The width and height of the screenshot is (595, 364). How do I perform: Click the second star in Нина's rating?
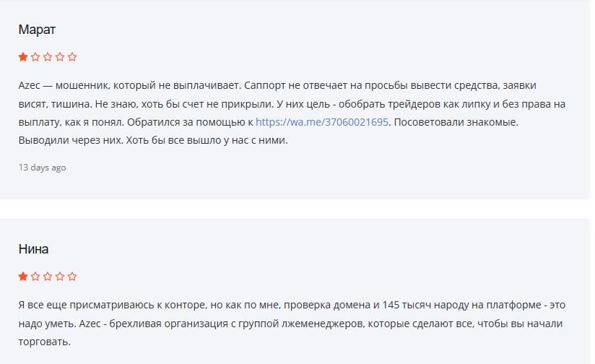click(35, 277)
